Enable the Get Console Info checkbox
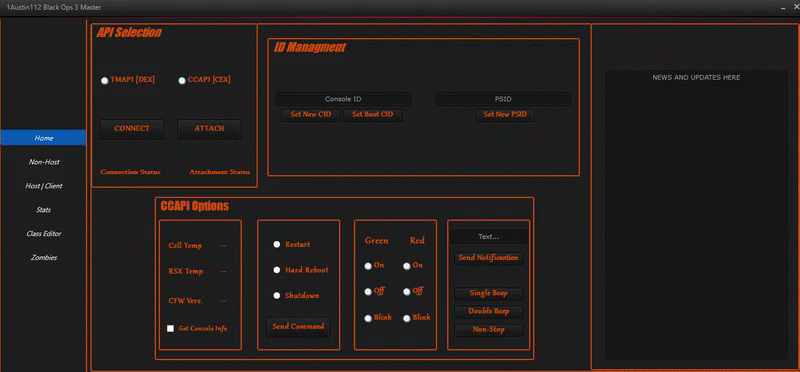 (x=170, y=329)
